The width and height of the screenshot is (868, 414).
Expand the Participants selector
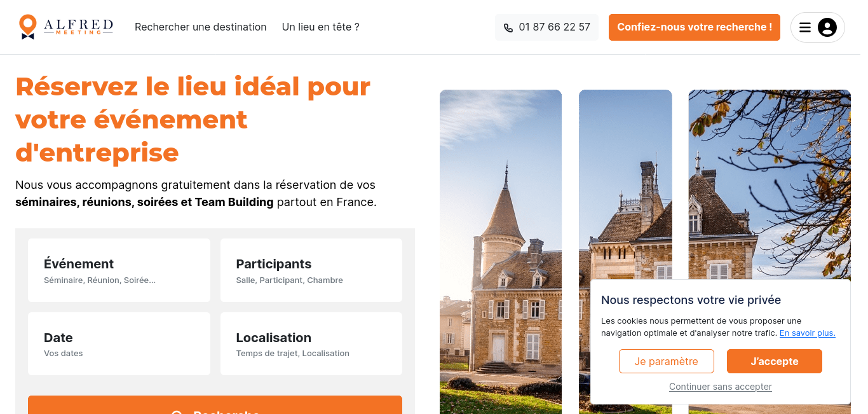311,270
